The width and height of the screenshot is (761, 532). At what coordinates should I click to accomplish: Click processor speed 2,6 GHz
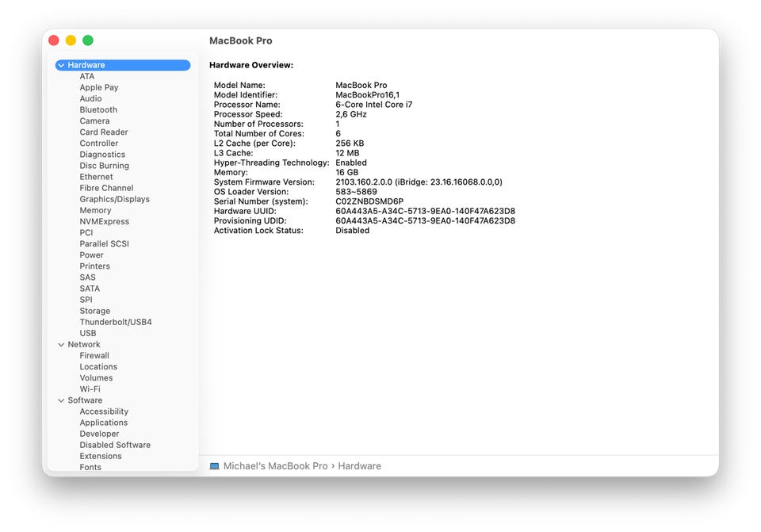(x=351, y=114)
